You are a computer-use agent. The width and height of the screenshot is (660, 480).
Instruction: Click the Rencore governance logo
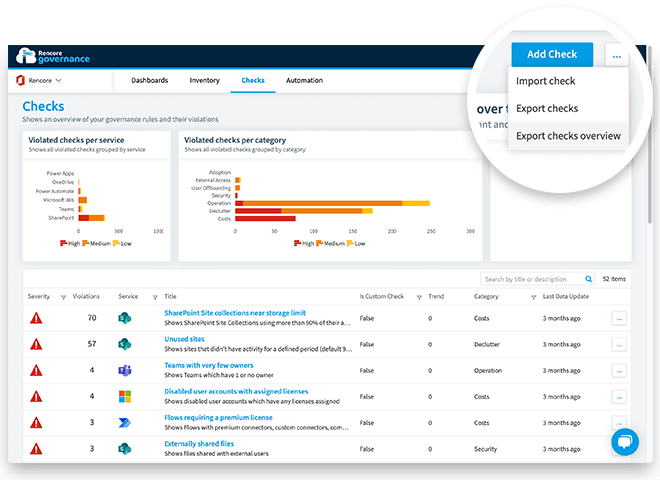click(x=53, y=56)
